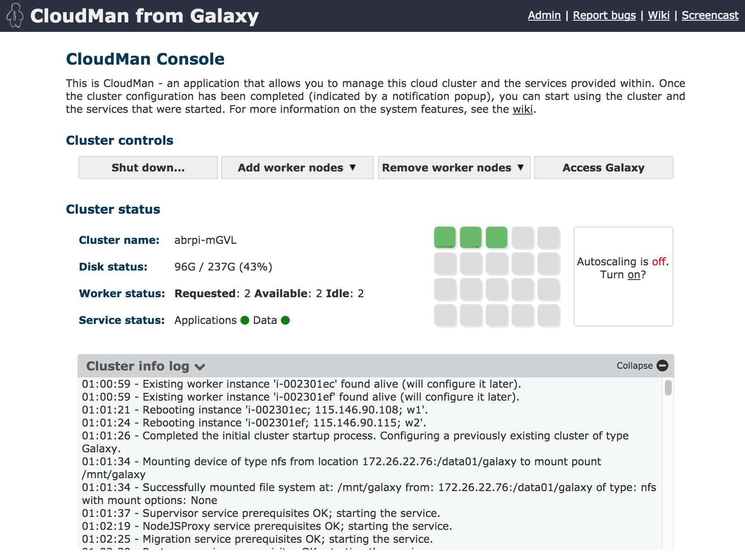
Task: Click the green Data status indicator
Action: pyautogui.click(x=285, y=320)
